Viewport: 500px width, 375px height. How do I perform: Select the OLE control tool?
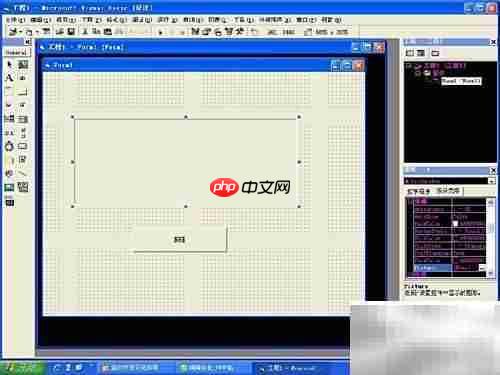[9, 202]
